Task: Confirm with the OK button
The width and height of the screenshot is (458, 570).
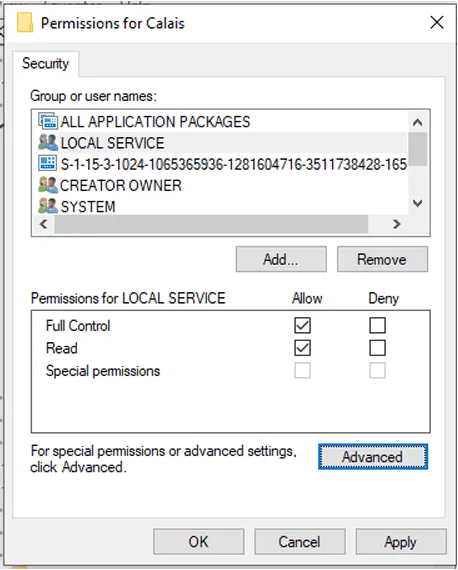Action: (198, 542)
